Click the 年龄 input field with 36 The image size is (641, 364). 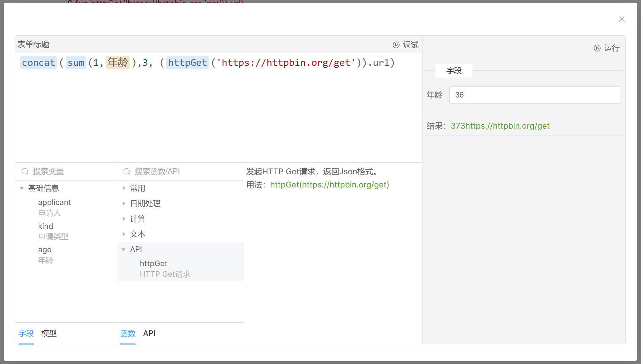535,95
